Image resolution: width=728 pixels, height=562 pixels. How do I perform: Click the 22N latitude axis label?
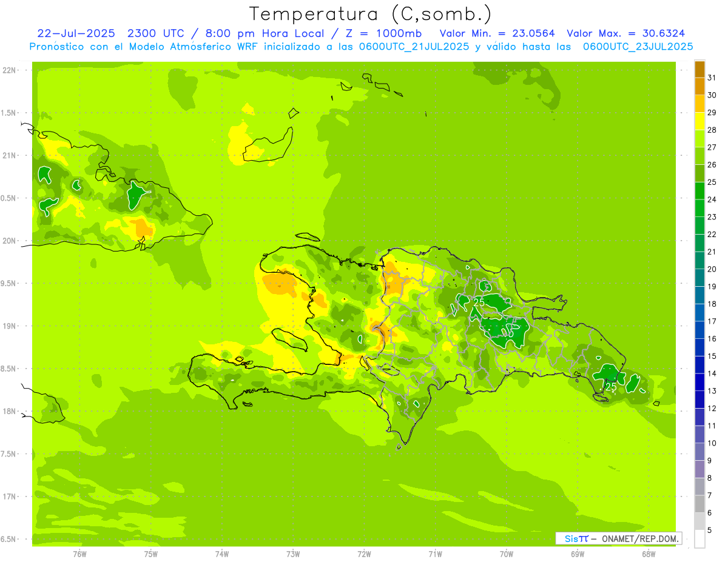8,70
